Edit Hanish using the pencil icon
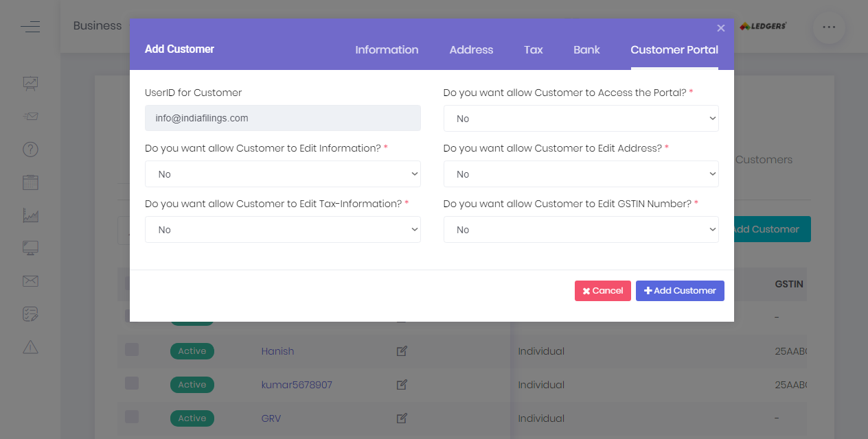Screen dimensions: 868x439 (x=402, y=351)
